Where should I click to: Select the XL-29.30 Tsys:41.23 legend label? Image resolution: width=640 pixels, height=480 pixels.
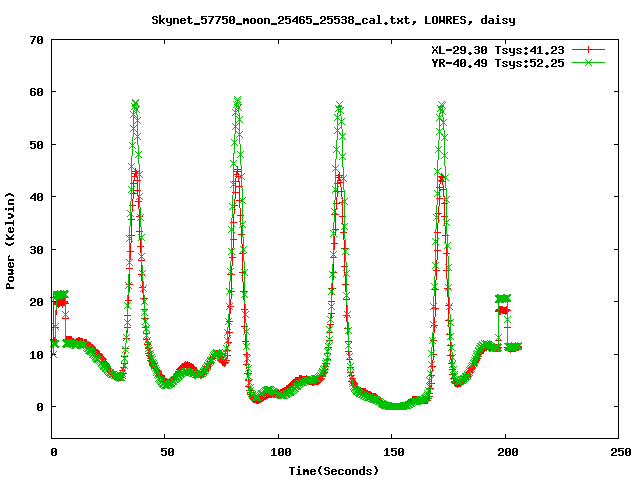coord(498,50)
